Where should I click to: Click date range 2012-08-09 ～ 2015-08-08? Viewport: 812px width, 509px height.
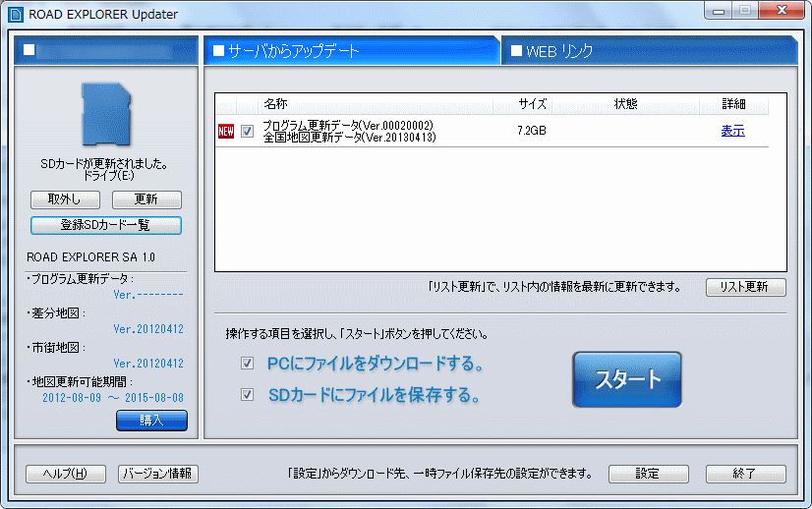[x=113, y=398]
